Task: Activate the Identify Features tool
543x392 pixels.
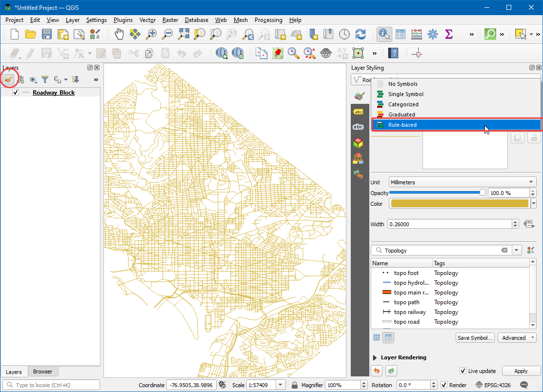Action: click(x=384, y=34)
